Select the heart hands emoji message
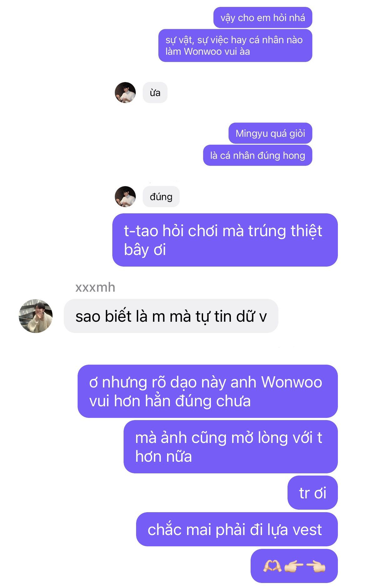Screen dimensions: 377x588 tap(294, 566)
